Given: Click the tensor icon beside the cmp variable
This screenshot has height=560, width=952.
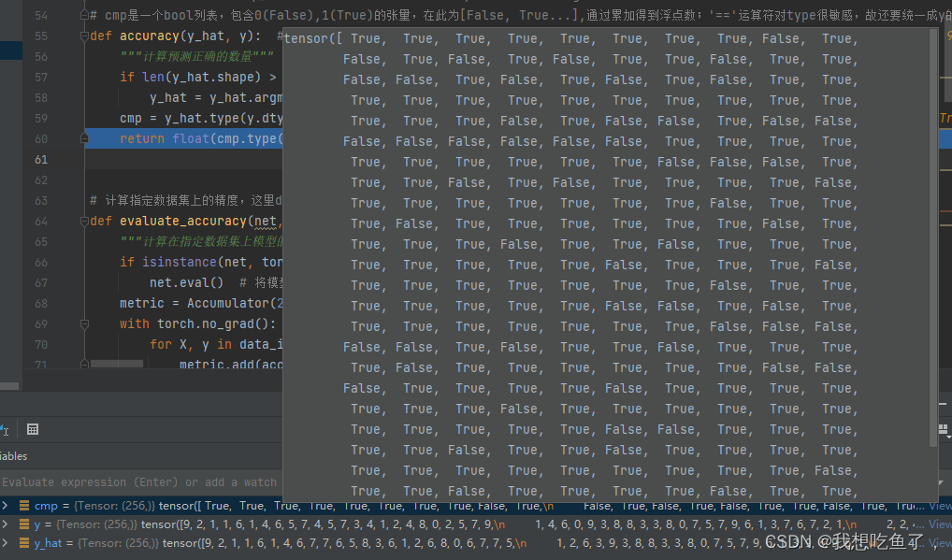Looking at the screenshot, I should [x=24, y=506].
